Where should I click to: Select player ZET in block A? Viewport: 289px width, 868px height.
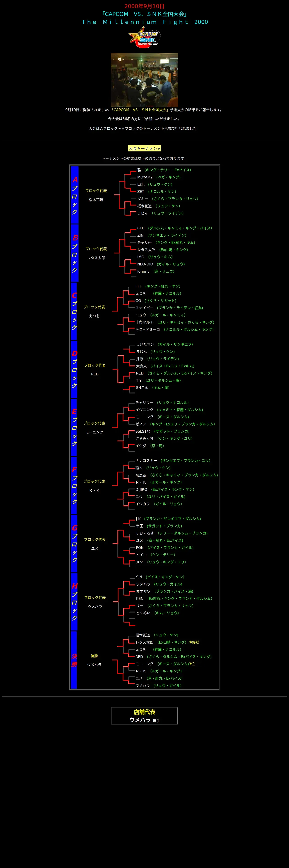141,191
